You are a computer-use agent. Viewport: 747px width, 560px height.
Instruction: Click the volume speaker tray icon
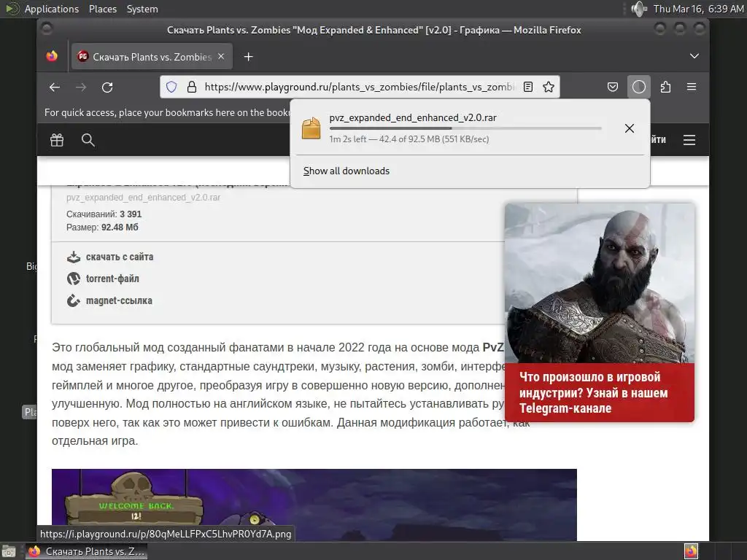(x=639, y=9)
